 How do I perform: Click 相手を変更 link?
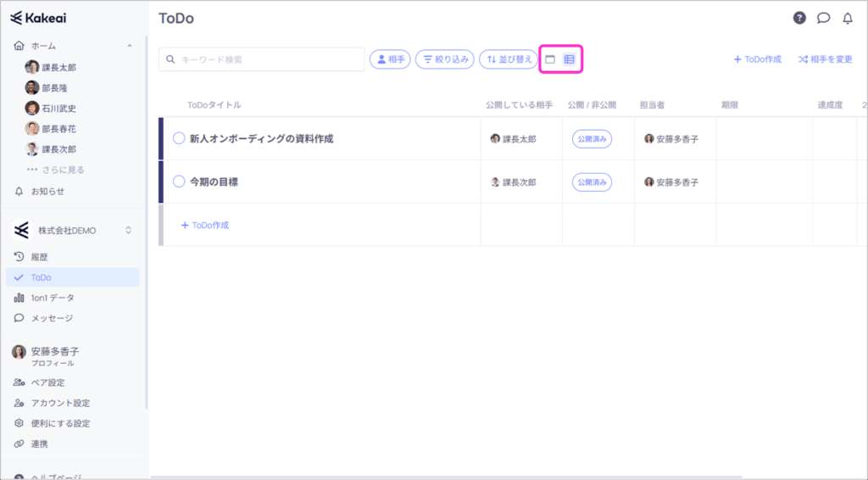[x=825, y=59]
